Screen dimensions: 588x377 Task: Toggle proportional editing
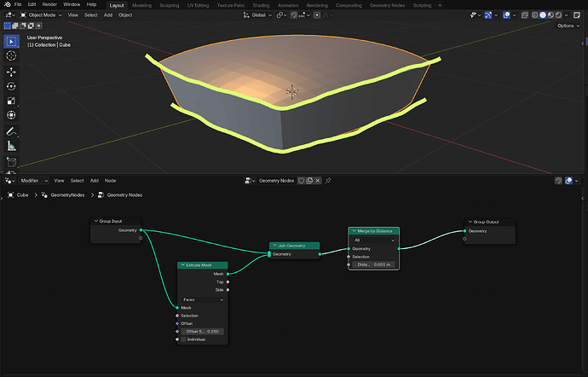click(x=317, y=15)
